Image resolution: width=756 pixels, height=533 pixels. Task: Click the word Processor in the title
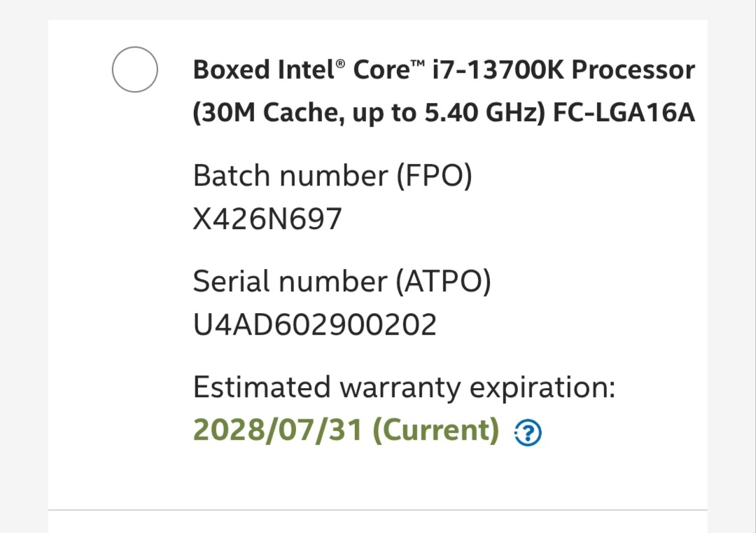pyautogui.click(x=632, y=70)
